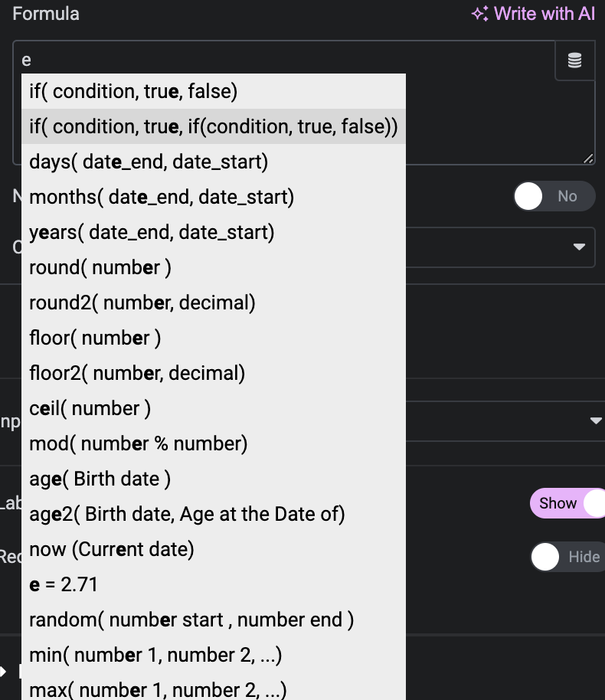
Task: Choose min( number 1, number 2, ...) suggestion
Action: [x=214, y=656]
